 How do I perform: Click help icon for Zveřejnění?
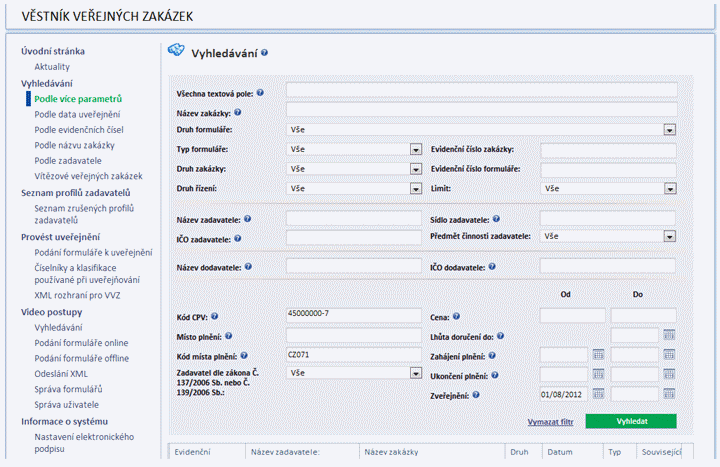tap(476, 394)
